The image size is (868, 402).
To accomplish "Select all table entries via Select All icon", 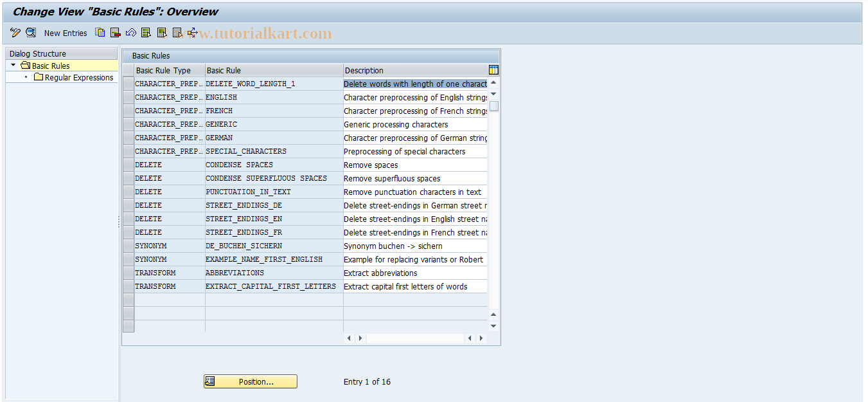I will pyautogui.click(x=146, y=33).
